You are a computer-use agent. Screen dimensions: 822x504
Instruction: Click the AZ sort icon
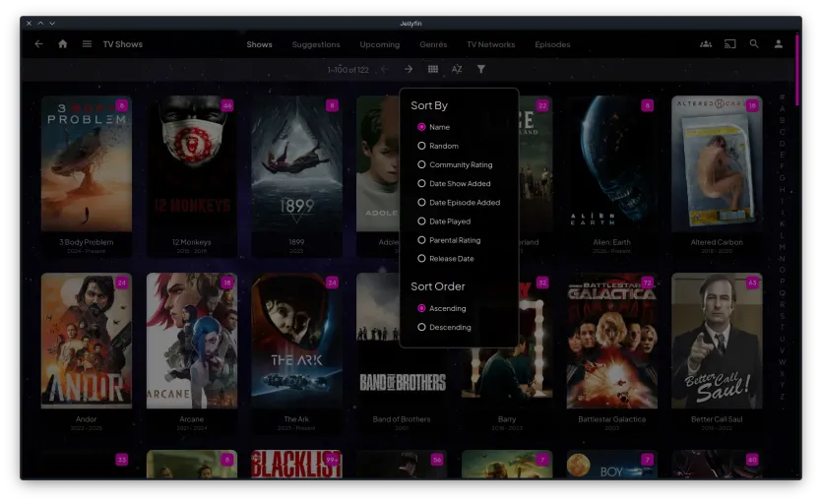457,69
